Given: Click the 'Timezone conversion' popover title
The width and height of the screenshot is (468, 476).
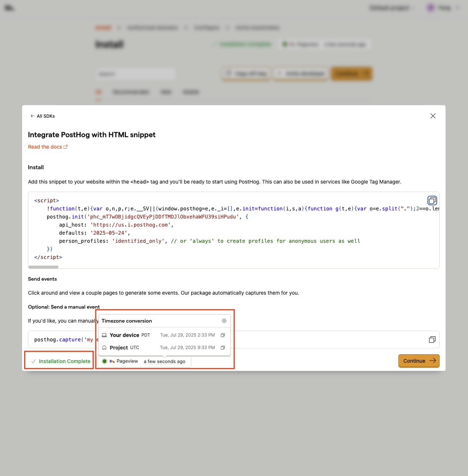Looking at the screenshot, I should pyautogui.click(x=127, y=321).
